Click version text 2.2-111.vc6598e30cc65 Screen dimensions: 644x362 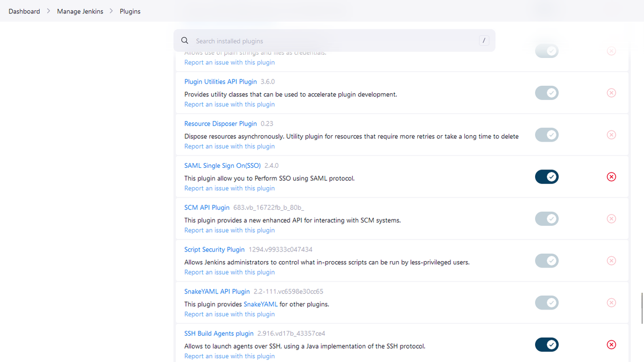tap(288, 291)
